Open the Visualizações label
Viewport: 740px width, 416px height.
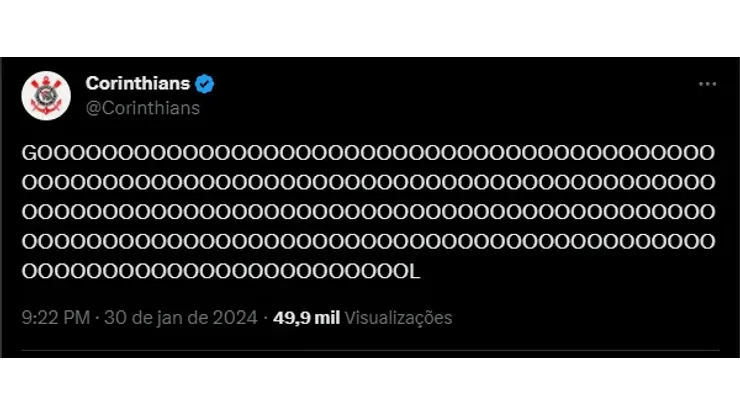point(398,318)
